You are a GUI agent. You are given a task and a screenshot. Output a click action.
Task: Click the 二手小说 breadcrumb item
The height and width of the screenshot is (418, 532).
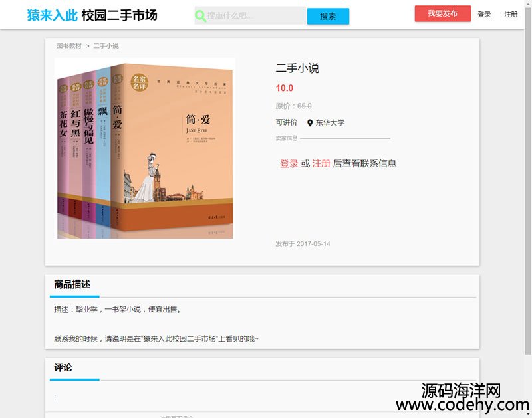tap(106, 45)
